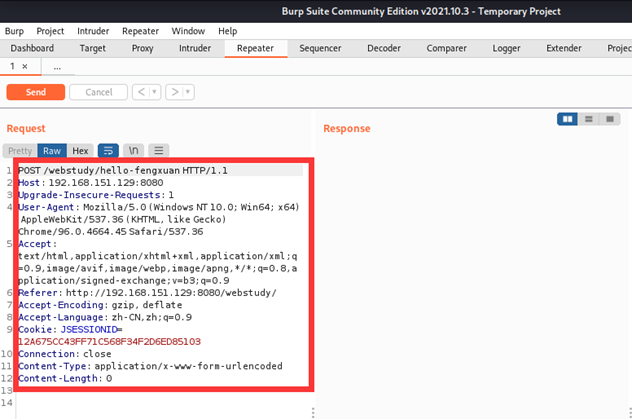Screen dimensions: 632x419
Task: Switch to the Logger tab
Action: (506, 48)
